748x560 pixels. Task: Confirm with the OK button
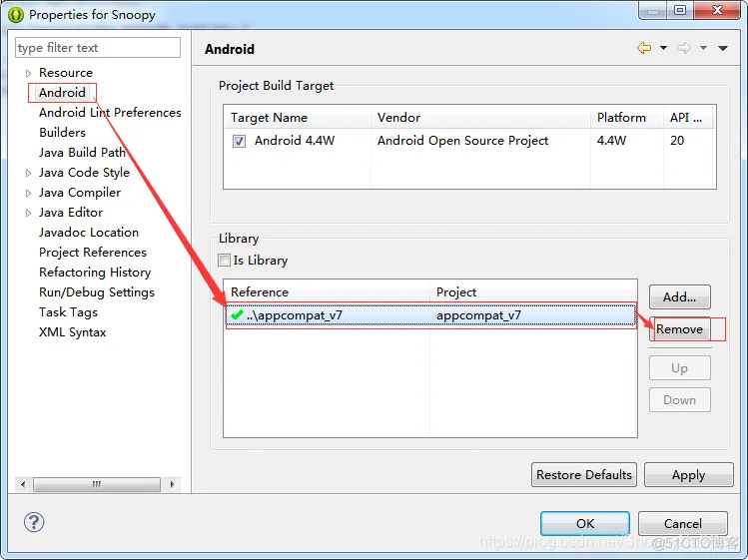(585, 524)
